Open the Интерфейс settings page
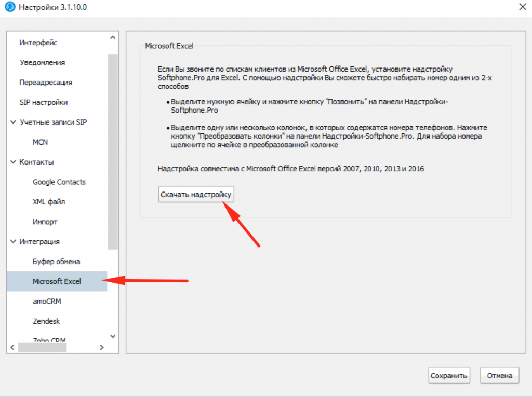 click(x=38, y=43)
